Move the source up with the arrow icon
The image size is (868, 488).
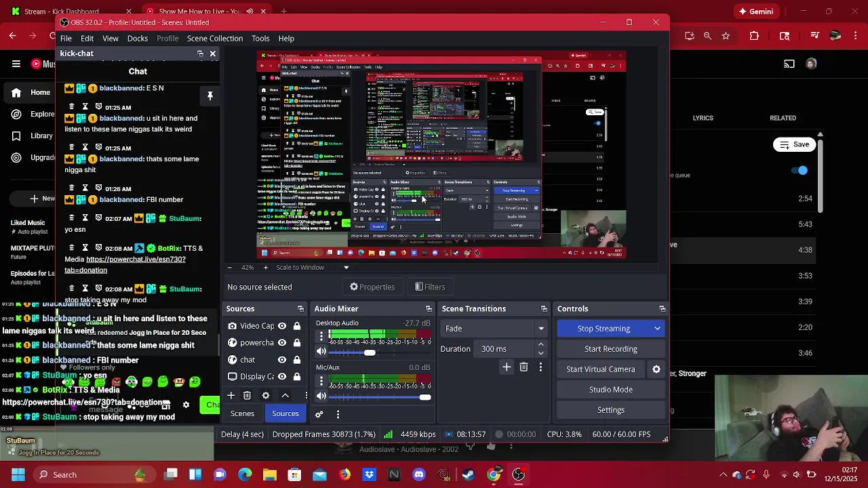285,396
